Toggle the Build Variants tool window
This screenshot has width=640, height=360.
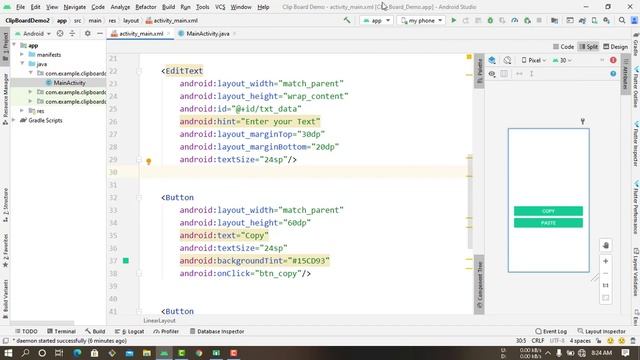(5, 299)
